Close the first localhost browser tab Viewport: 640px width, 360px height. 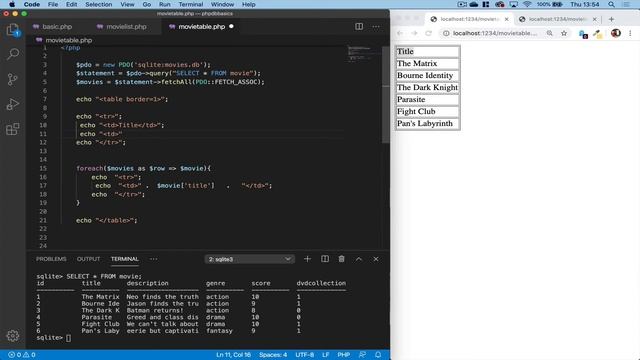point(507,19)
